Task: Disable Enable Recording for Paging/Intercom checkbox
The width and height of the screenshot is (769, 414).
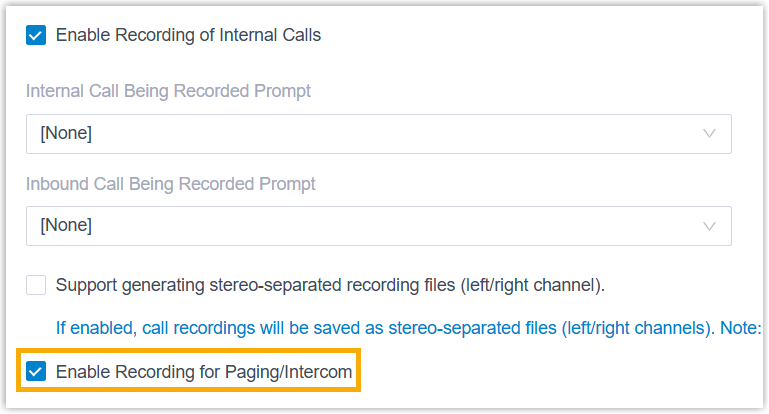Action: [x=36, y=372]
